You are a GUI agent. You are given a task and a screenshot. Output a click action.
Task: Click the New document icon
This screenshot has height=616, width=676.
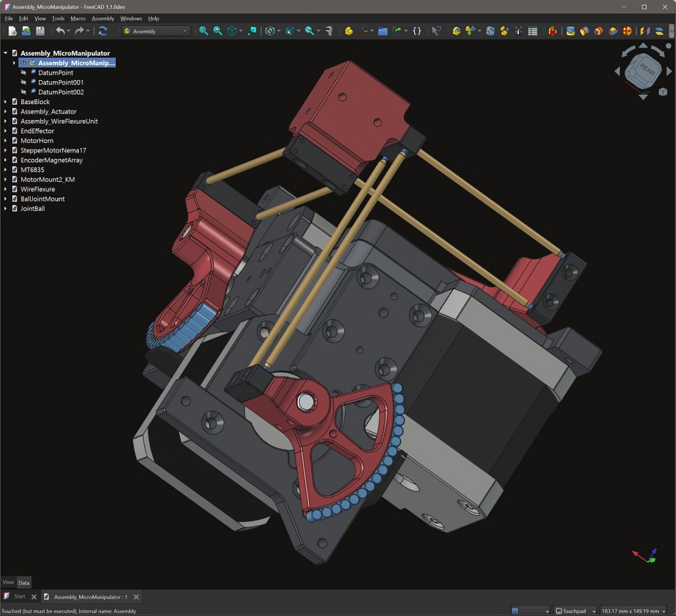[12, 31]
